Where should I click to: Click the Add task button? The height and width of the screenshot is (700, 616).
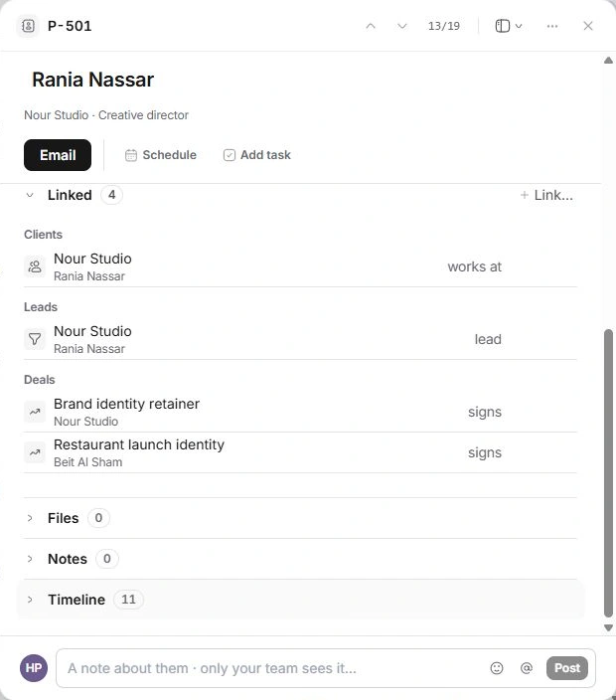click(x=257, y=155)
